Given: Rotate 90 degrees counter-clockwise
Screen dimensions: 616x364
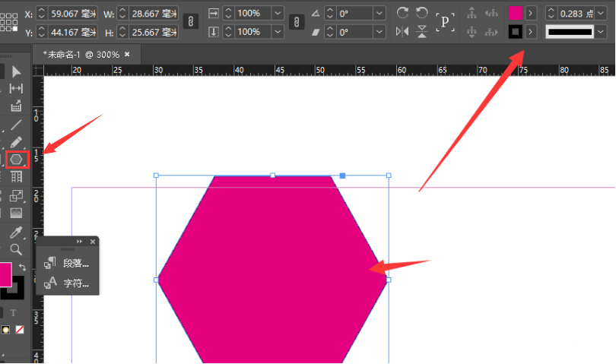Looking at the screenshot, I should [422, 13].
